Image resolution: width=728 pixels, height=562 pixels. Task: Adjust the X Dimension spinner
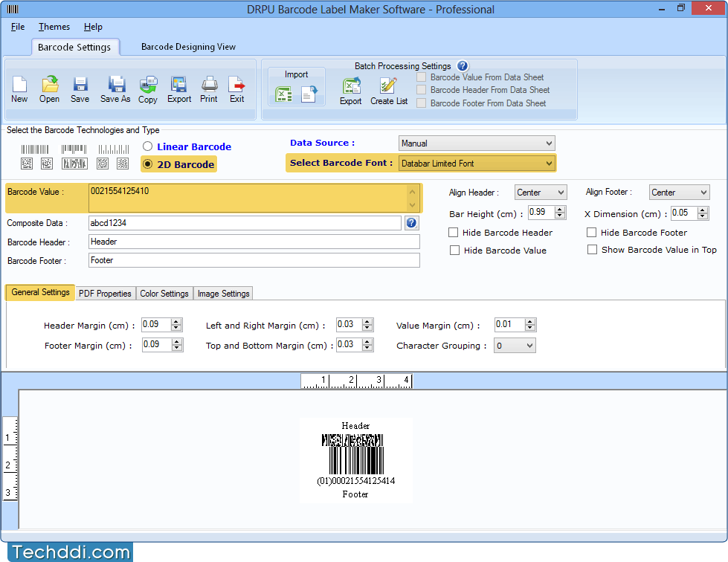point(703,213)
